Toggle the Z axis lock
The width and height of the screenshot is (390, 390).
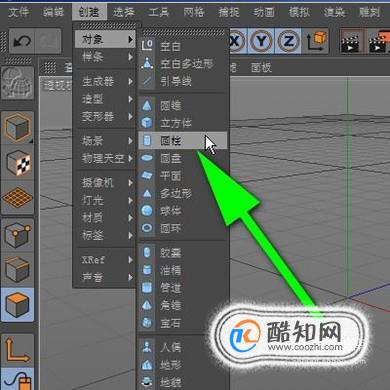pyautogui.click(x=288, y=41)
